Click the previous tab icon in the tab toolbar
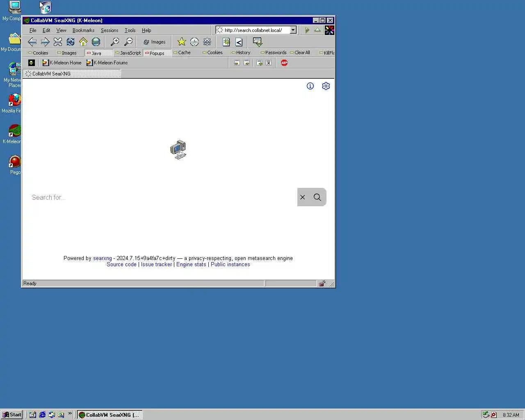The height and width of the screenshot is (420, 525). coord(237,63)
